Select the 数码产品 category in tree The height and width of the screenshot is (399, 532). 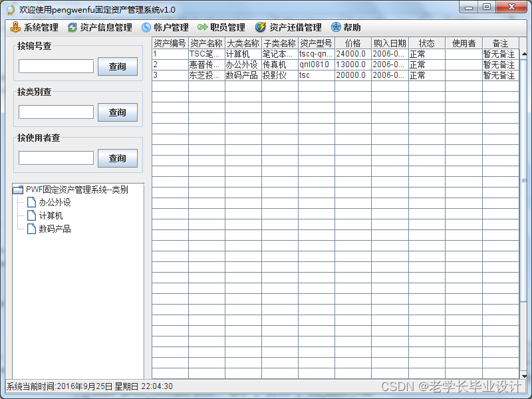(x=53, y=229)
